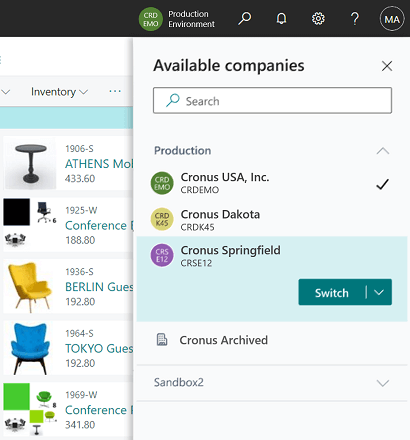Image resolution: width=410 pixels, height=440 pixels.
Task: Click the CRSE12 company code text
Action: (x=196, y=263)
